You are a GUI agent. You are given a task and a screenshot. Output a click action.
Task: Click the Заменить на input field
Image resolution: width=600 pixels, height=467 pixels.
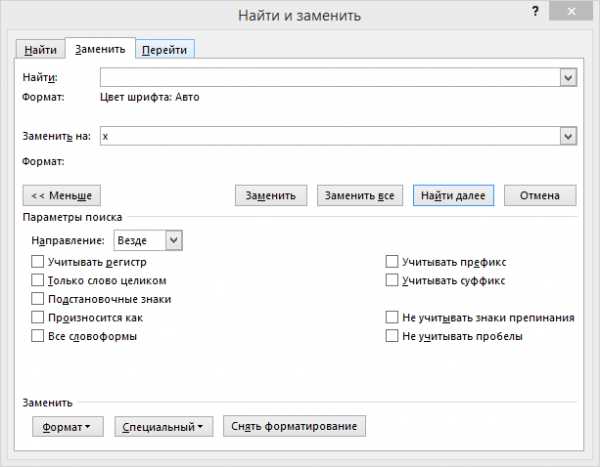point(330,136)
